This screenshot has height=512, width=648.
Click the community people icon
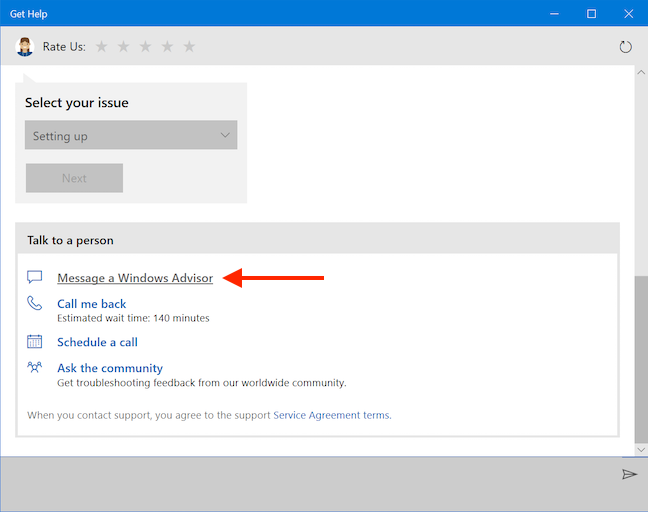click(x=35, y=367)
